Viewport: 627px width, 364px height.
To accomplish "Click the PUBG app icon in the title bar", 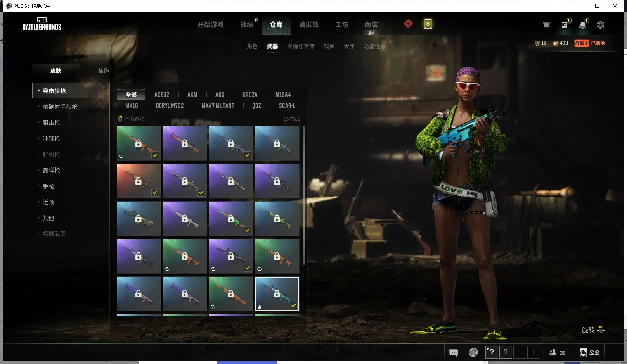I will tap(9, 6).
